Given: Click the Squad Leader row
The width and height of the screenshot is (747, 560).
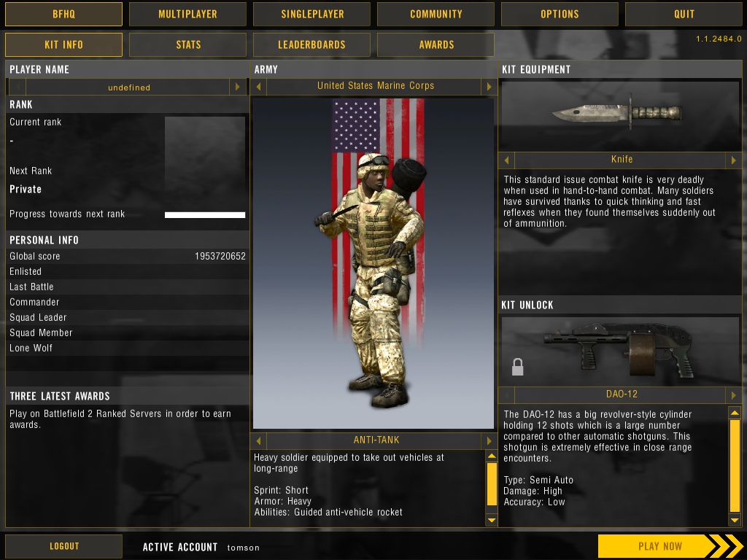Looking at the screenshot, I should point(128,317).
